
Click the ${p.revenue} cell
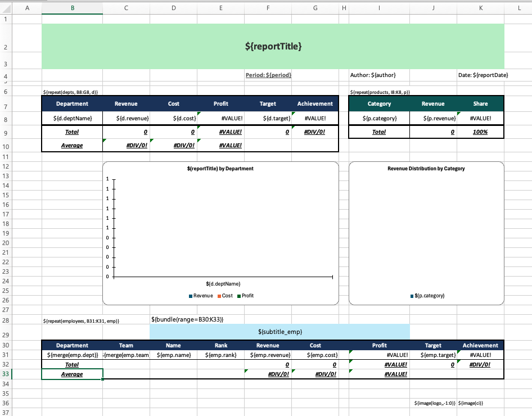[433, 118]
